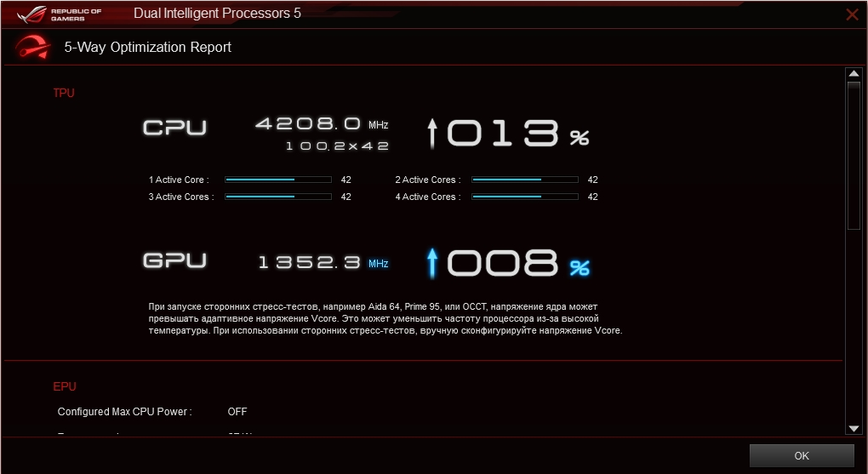The width and height of the screenshot is (868, 474).
Task: Click the CPU increase white arrow icon
Action: (x=432, y=134)
